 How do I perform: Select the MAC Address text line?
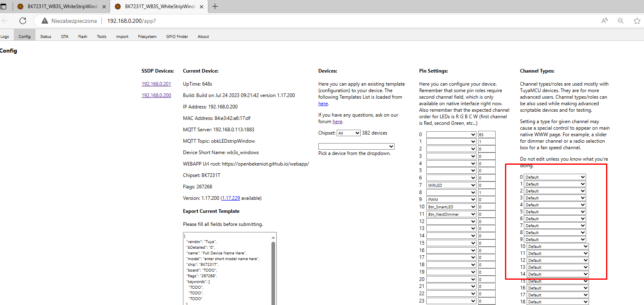(216, 118)
